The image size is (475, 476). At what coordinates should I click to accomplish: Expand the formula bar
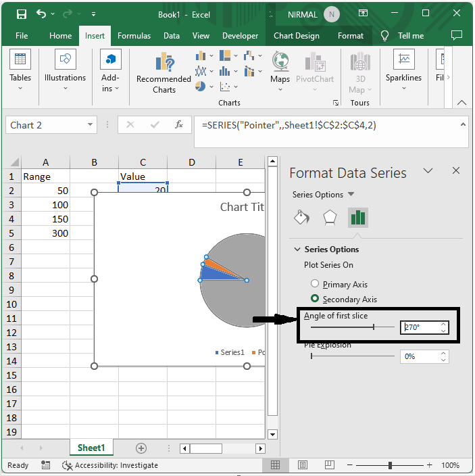[463, 124]
